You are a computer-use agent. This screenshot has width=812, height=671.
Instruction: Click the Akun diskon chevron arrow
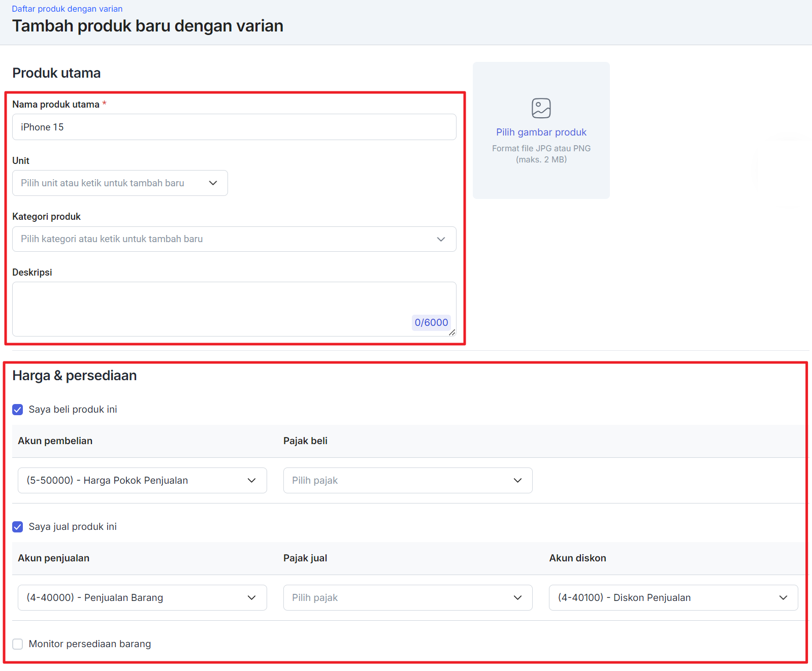click(x=783, y=598)
